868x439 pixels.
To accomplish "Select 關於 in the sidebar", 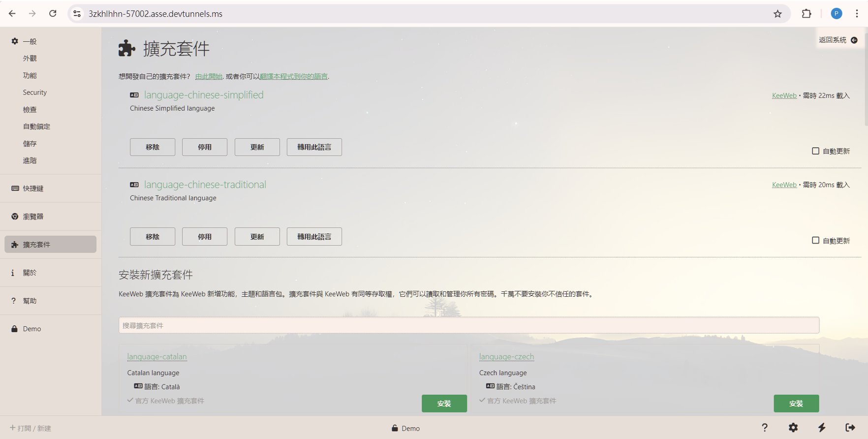I will [x=51, y=273].
